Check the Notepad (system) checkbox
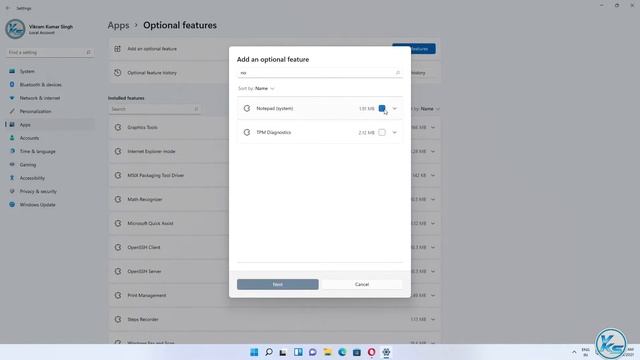This screenshot has width=640, height=360. click(382, 108)
